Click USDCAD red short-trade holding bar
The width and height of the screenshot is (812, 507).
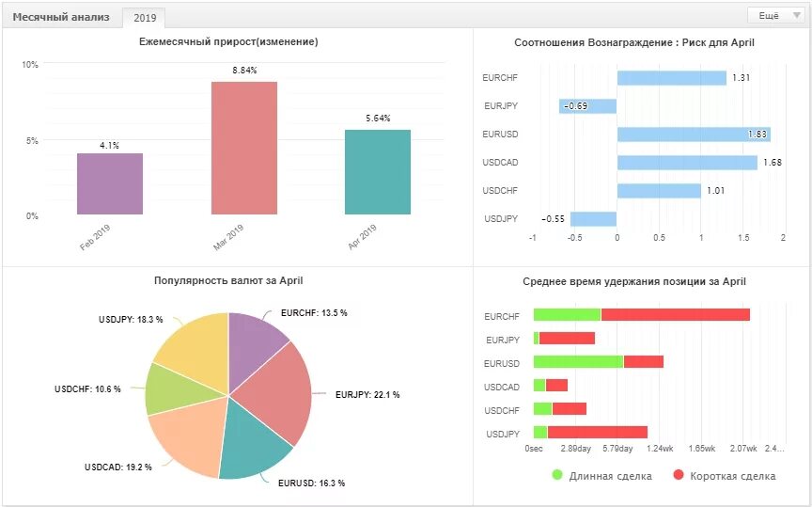pyautogui.click(x=556, y=385)
